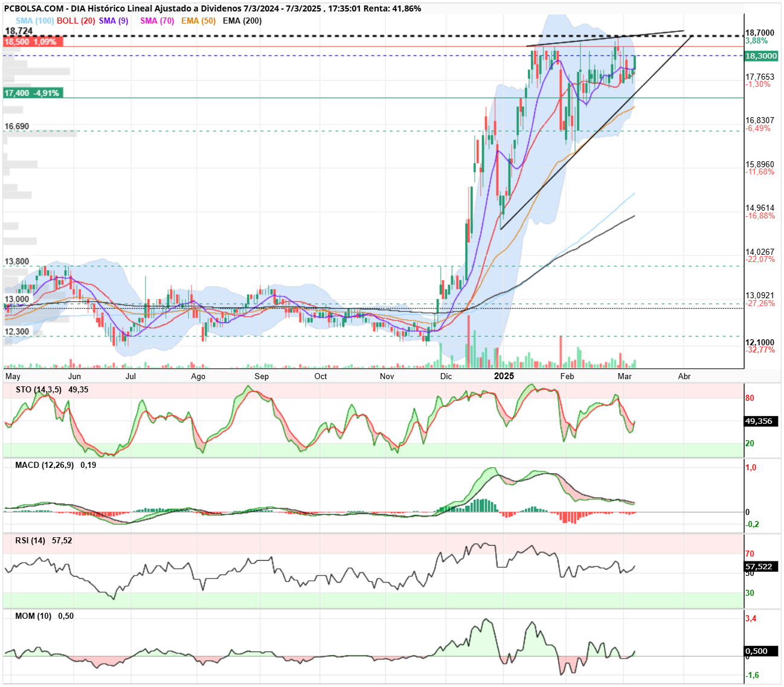Click the purple SMA (9) legend label
The width and height of the screenshot is (784, 687).
pos(114,21)
